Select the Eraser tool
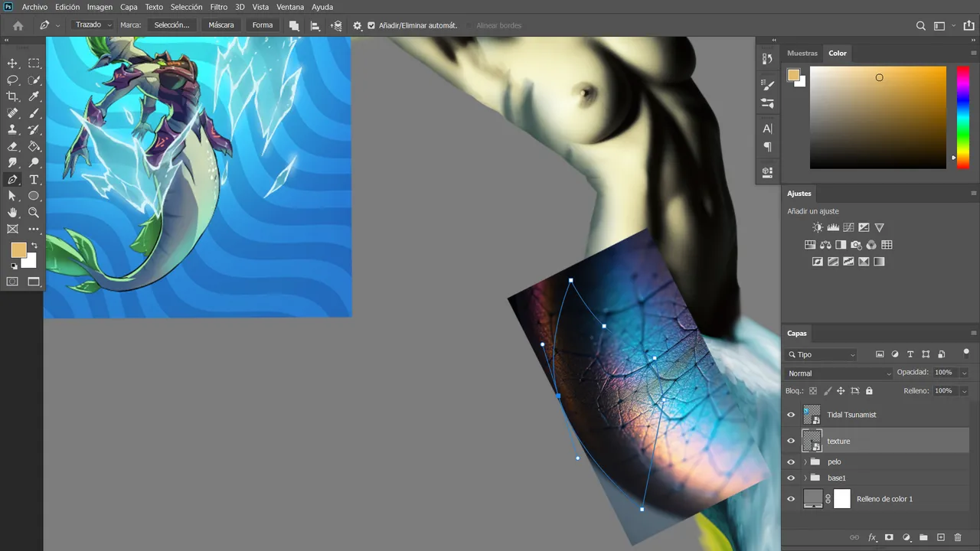The width and height of the screenshot is (980, 551). 12,146
